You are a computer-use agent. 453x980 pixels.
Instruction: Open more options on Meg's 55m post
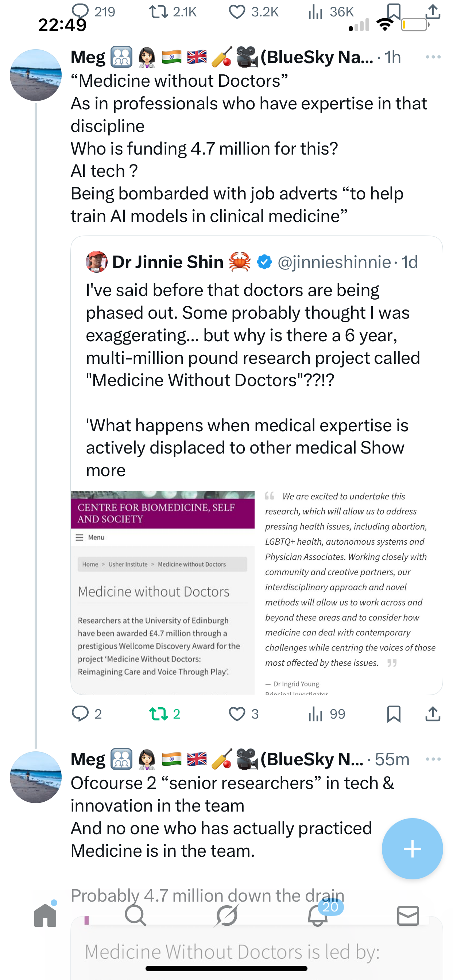[x=433, y=759]
